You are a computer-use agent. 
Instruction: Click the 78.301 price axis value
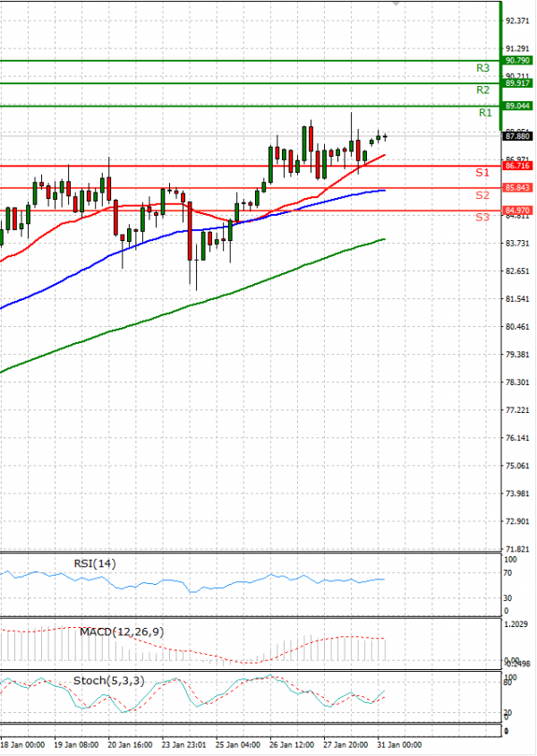[517, 382]
